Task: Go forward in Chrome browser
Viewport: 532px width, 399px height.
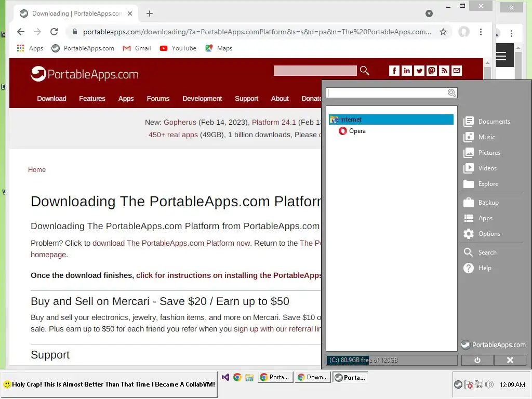Action: coord(37,32)
